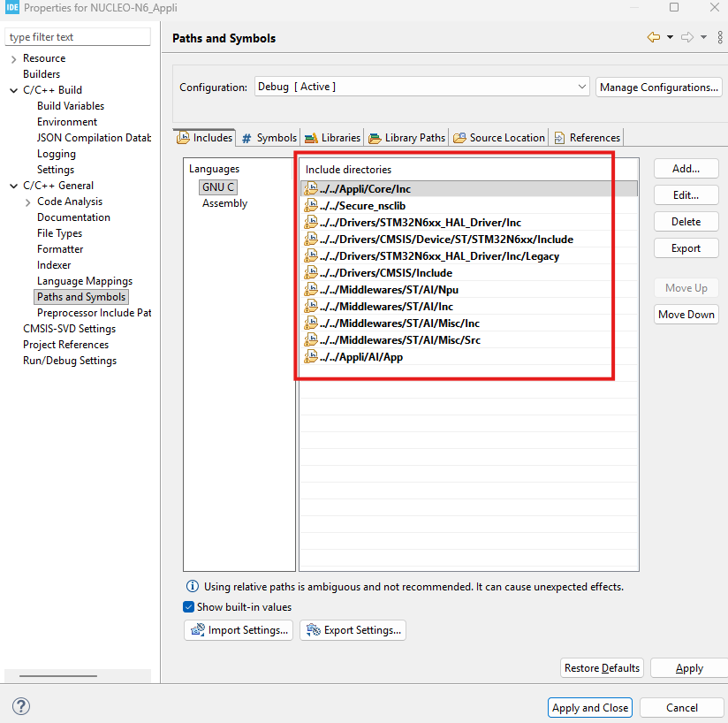728x723 pixels.
Task: Collapse the C/C++ Build tree node
Action: 13,90
